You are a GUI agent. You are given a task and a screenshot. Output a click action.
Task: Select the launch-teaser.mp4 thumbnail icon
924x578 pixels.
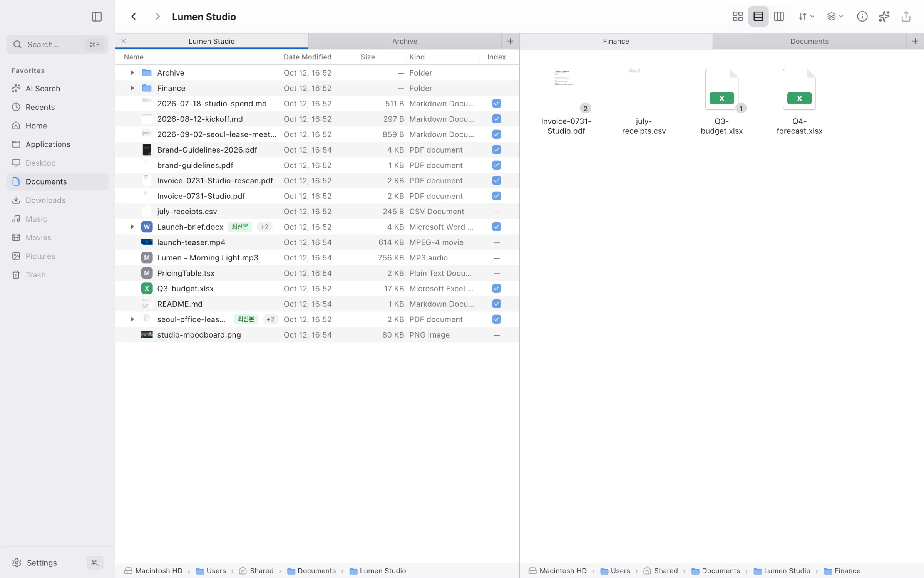(x=147, y=242)
